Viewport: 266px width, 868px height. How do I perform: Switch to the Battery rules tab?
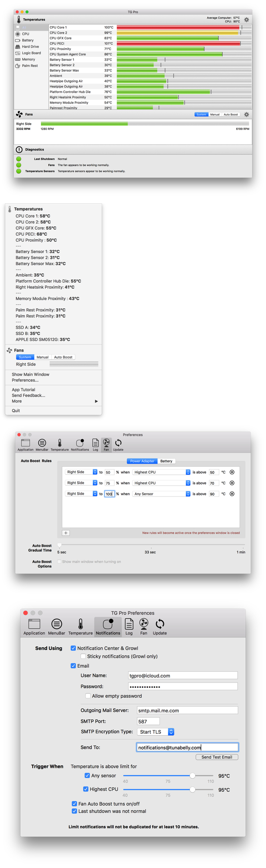166,461
